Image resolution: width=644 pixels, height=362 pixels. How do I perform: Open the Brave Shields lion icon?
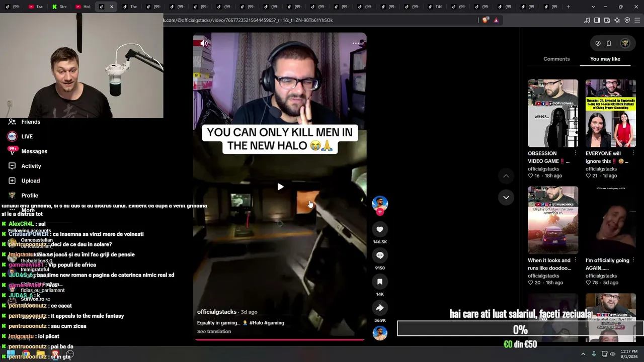tap(485, 20)
